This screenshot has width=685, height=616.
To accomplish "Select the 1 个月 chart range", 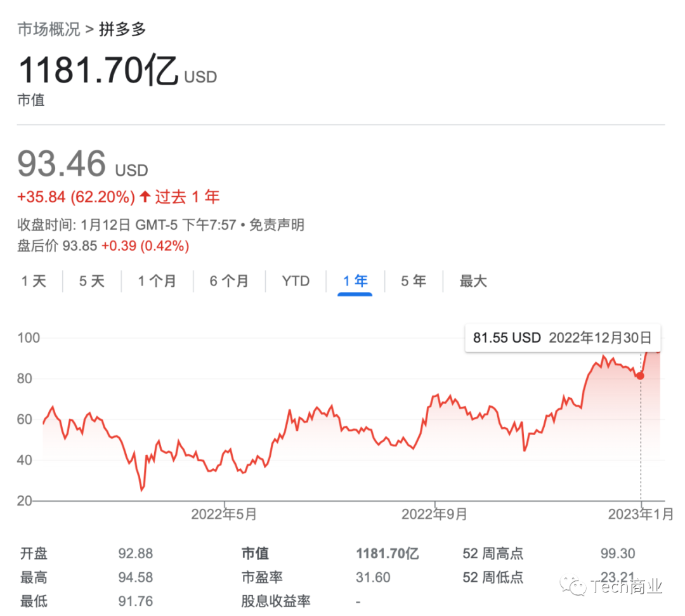I will point(157,281).
